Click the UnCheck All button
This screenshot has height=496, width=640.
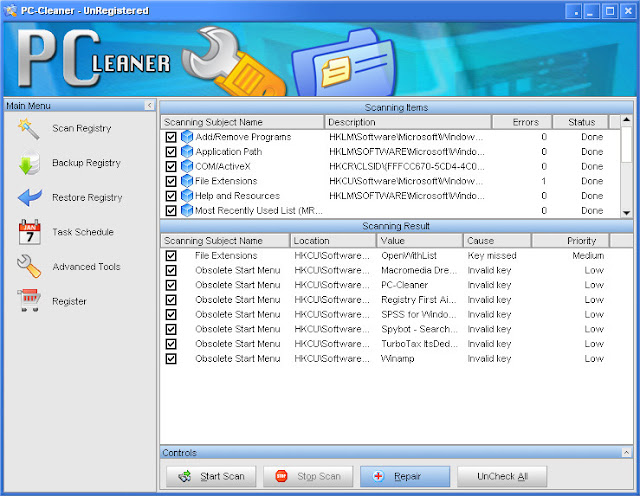pyautogui.click(x=502, y=476)
